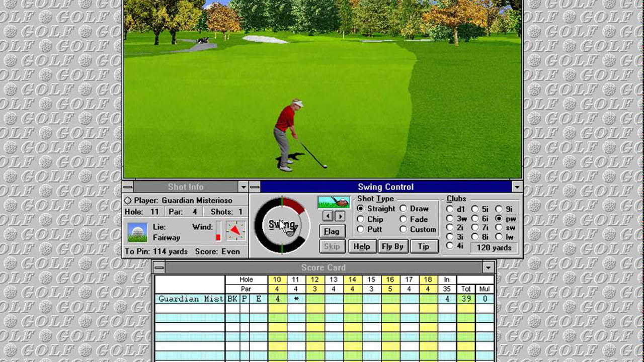Viewport: 644px width, 362px height.
Task: Click the To Pin: 114 yards text
Action: (156, 251)
